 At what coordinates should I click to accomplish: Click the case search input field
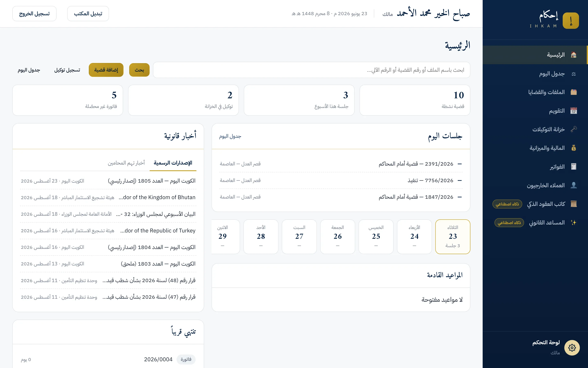click(x=312, y=70)
